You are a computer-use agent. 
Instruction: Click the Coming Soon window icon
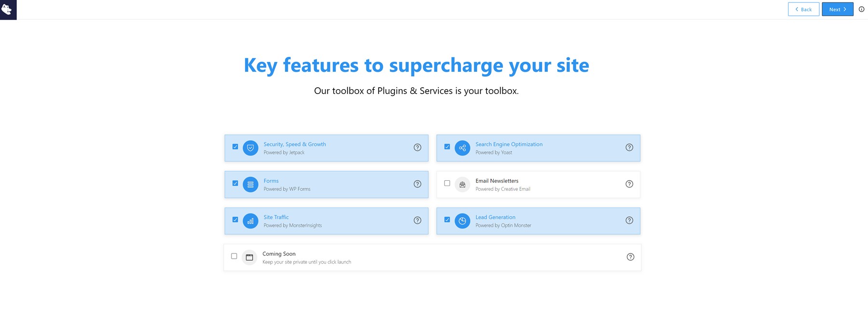point(249,257)
